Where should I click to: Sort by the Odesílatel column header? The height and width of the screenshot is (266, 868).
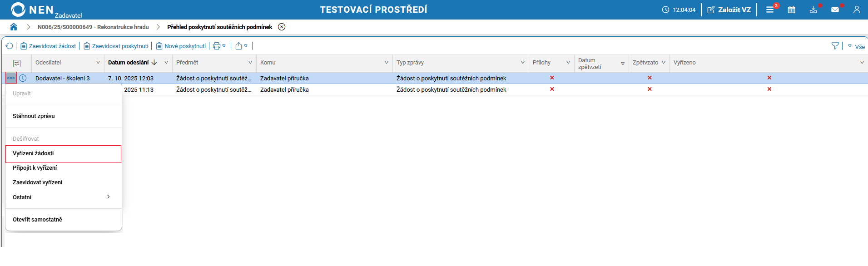tap(48, 63)
